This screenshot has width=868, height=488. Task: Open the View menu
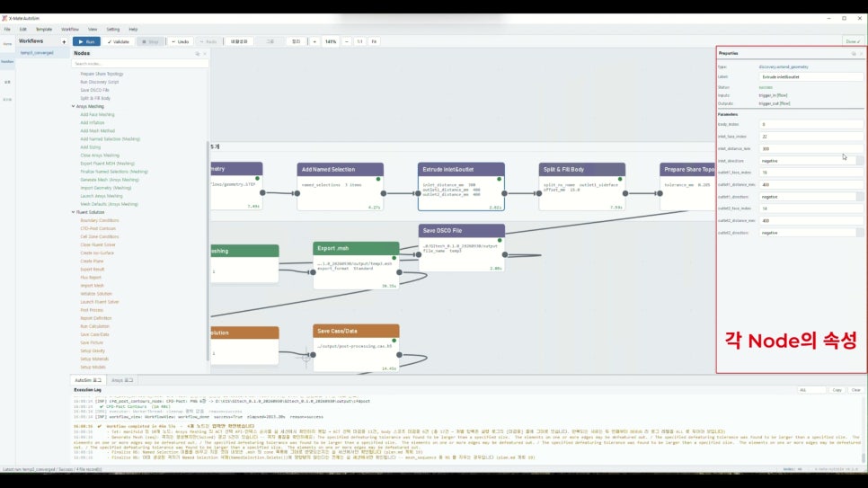pos(93,30)
